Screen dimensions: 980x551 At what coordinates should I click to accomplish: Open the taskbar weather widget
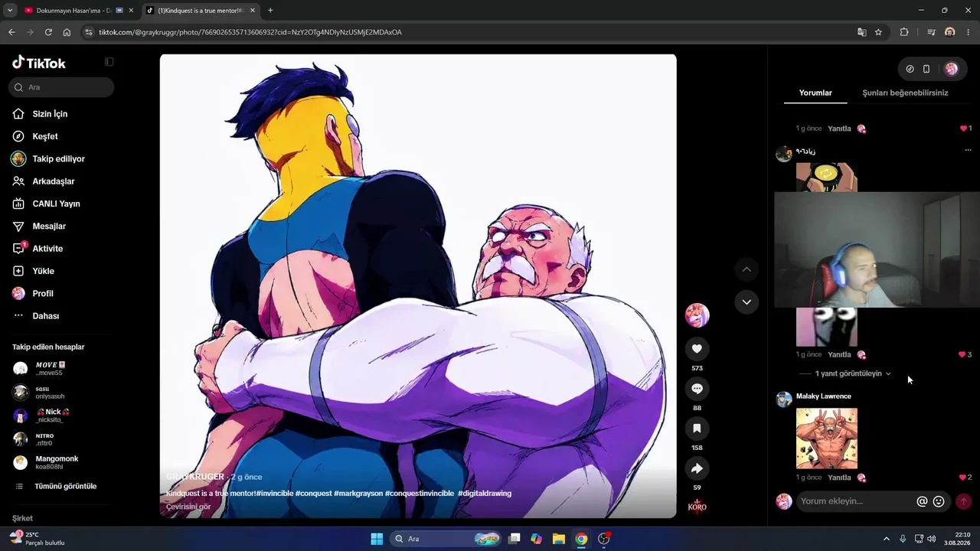click(37, 539)
